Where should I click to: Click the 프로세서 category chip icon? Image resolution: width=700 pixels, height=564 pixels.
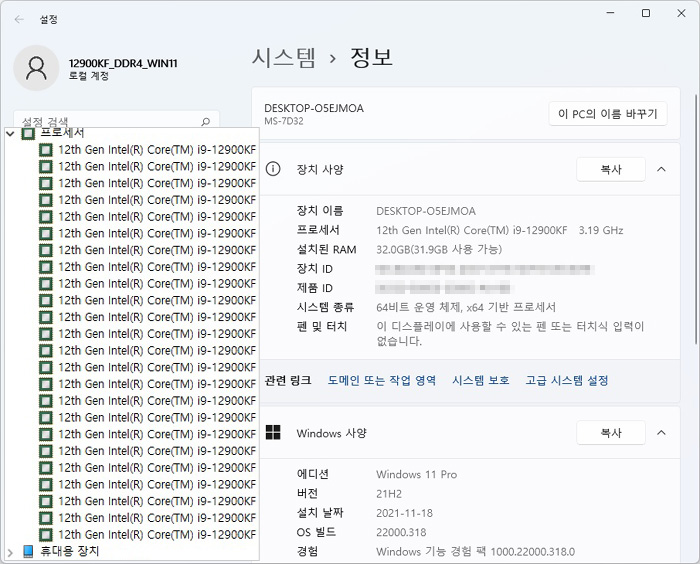click(29, 133)
